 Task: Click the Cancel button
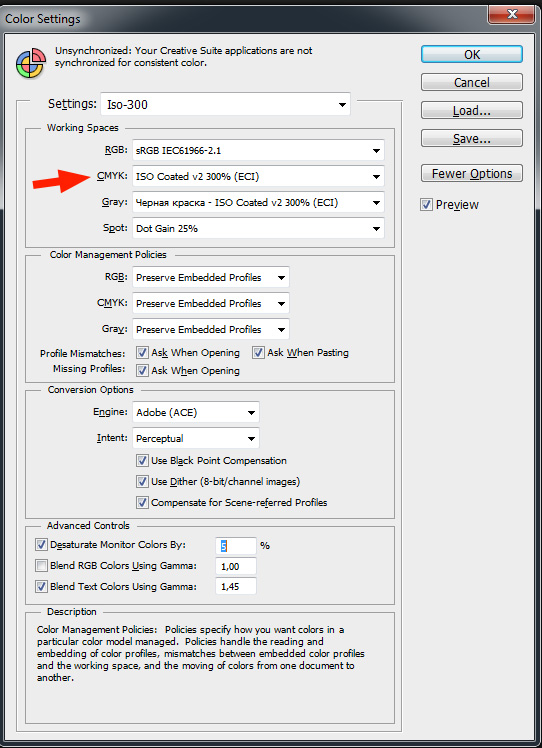[x=471, y=83]
